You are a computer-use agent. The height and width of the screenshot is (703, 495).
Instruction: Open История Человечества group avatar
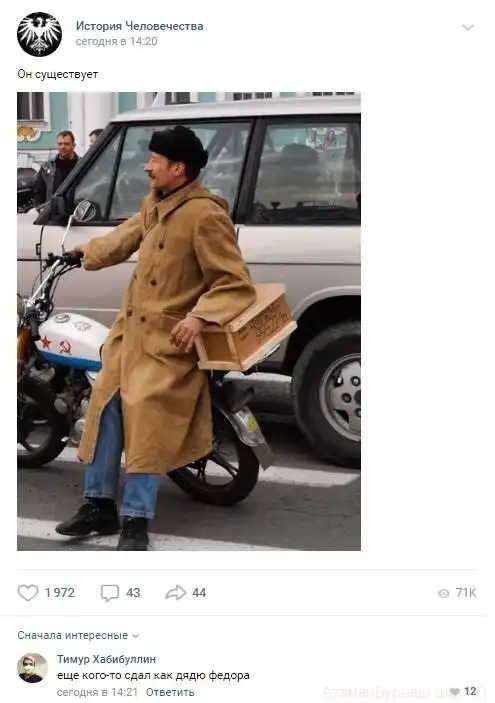[39, 34]
